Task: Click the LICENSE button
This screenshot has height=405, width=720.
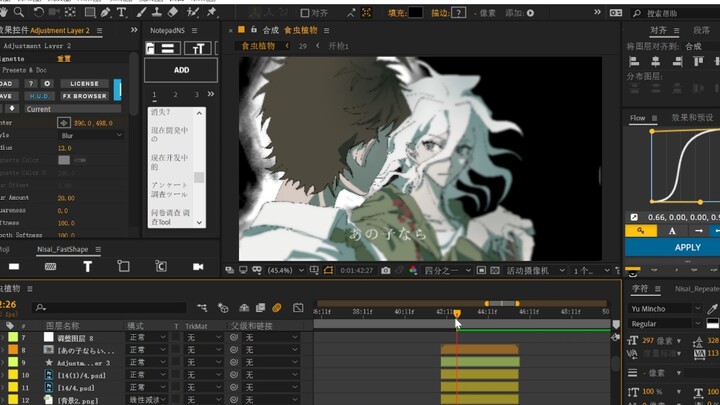Action: (84, 84)
